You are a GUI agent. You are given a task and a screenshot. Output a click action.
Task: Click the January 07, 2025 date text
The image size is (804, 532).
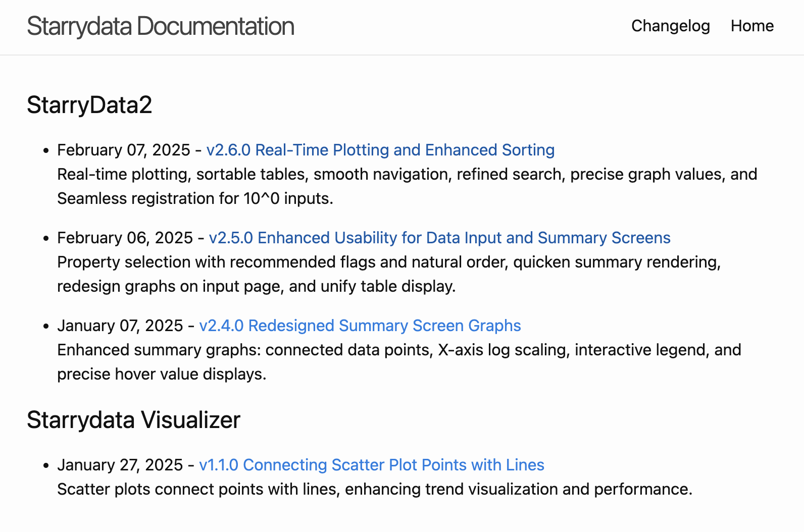pyautogui.click(x=120, y=326)
